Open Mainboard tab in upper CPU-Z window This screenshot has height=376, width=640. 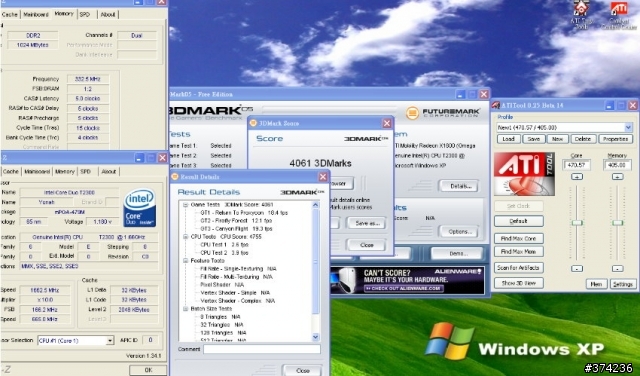pos(36,14)
